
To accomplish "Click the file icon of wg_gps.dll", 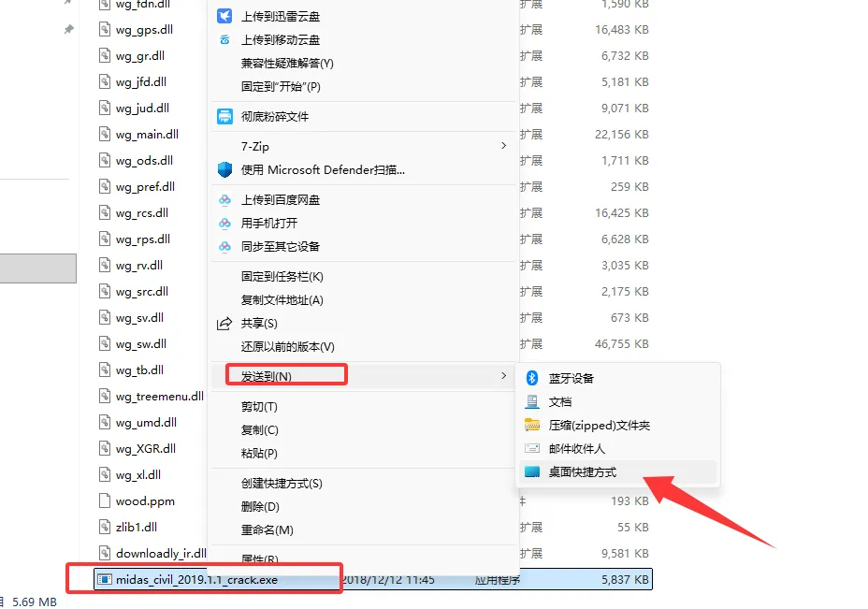I will click(105, 29).
